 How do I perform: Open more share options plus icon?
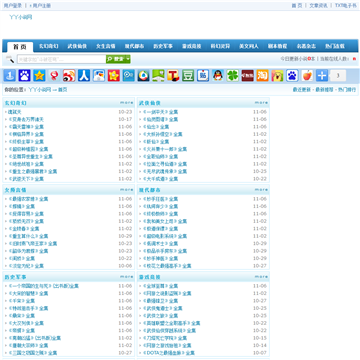pos(322,76)
